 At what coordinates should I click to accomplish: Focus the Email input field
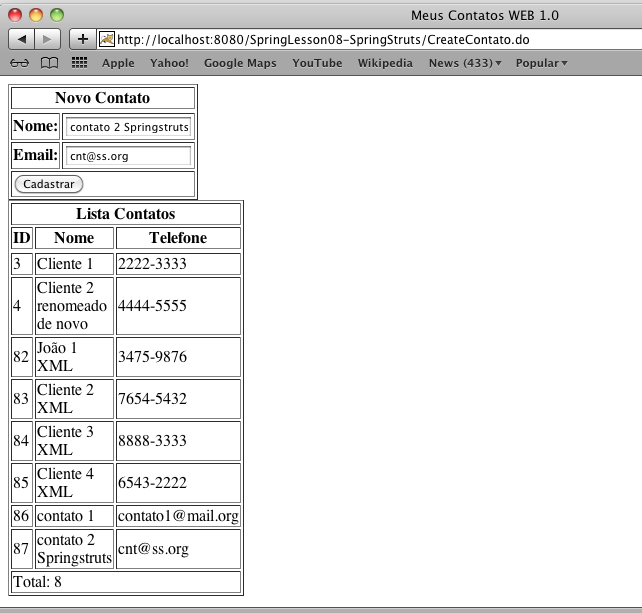pos(128,156)
